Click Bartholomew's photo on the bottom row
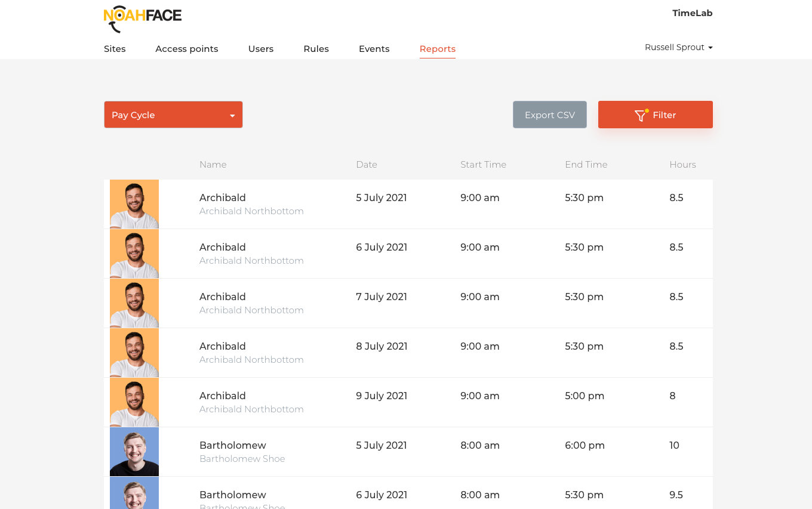 click(134, 493)
